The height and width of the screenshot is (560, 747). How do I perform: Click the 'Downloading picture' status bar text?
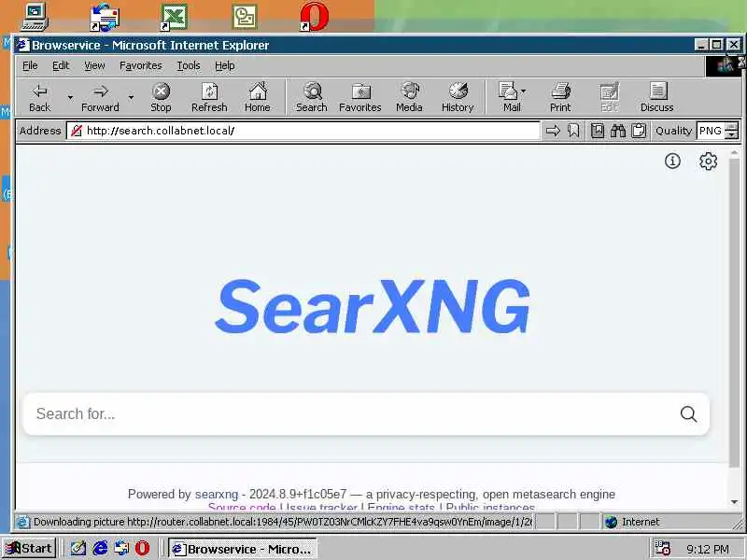[x=282, y=522]
